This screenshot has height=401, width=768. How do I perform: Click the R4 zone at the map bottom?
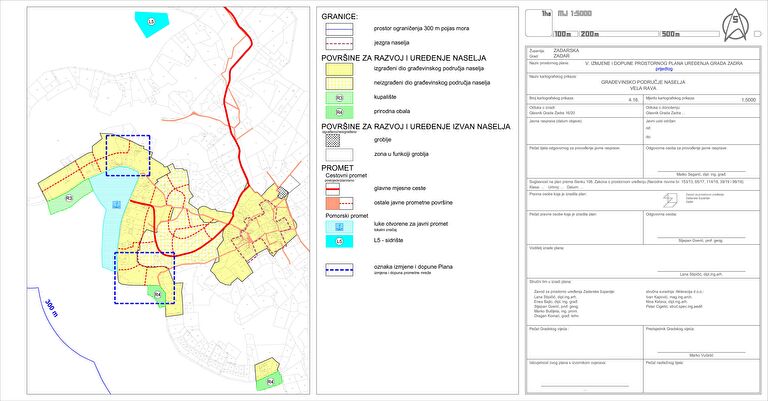tap(270, 381)
